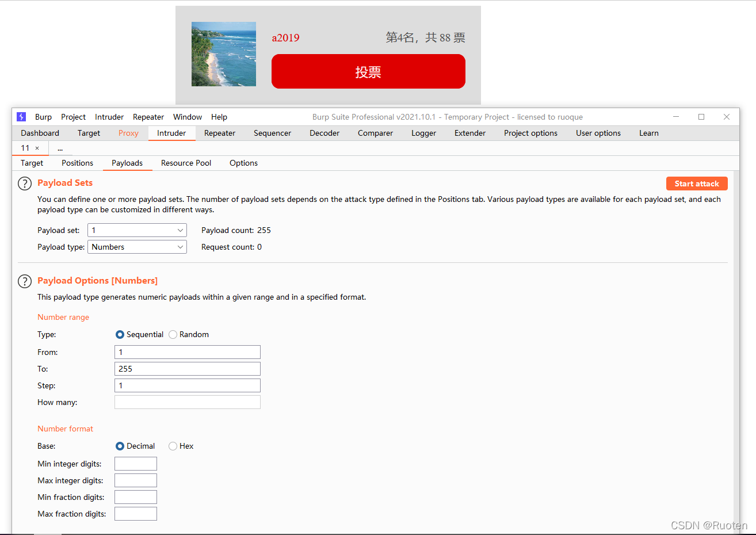
Task: Click the Max fraction digits field
Action: coord(136,514)
